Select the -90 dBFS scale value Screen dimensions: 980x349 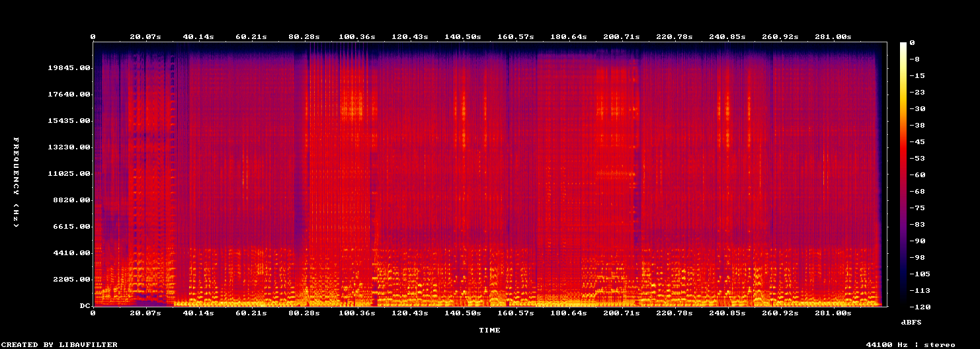coord(917,241)
